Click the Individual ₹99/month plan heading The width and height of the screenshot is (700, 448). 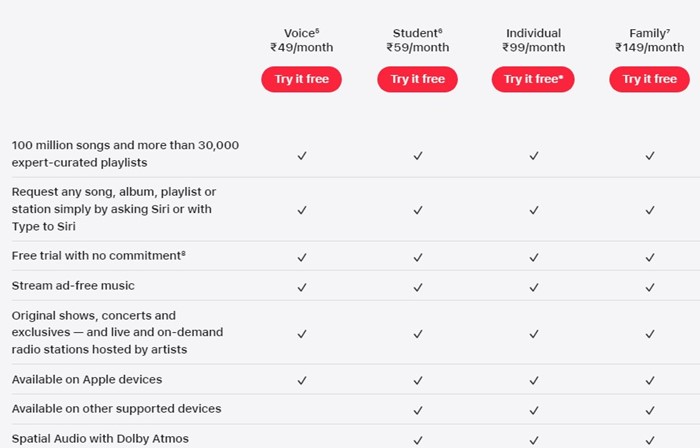pos(533,40)
